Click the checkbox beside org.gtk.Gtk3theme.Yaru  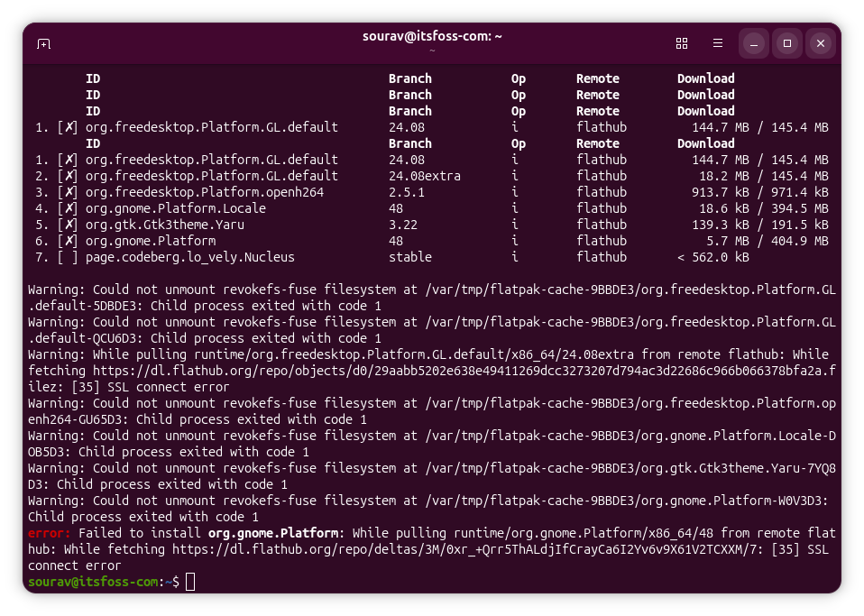68,225
